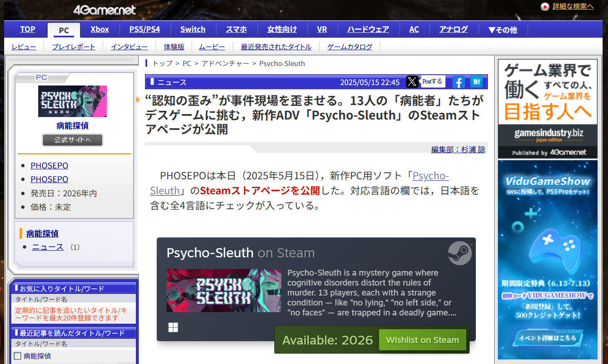Viewport: 608px width, 364px height.
Task: Open the ニュース (1) sidebar link
Action: pyautogui.click(x=48, y=247)
